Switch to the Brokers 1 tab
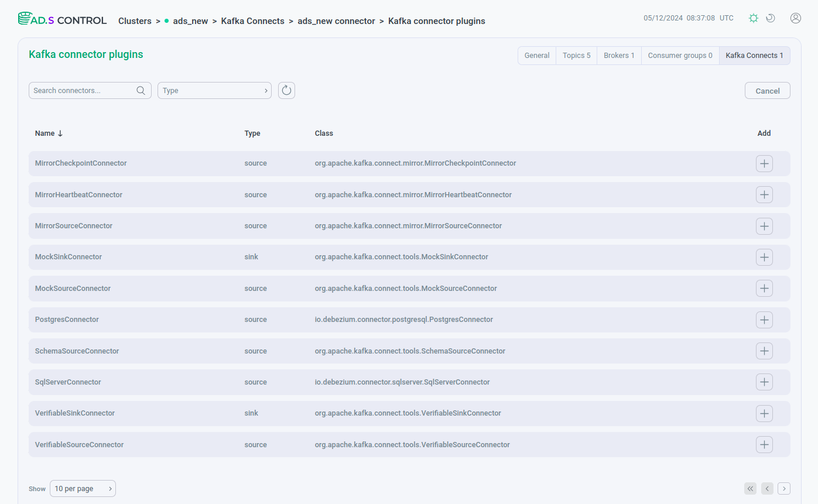Image resolution: width=818 pixels, height=504 pixels. coord(619,56)
